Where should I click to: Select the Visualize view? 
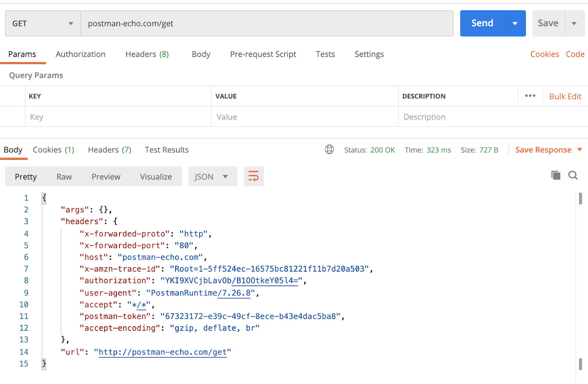coord(156,177)
